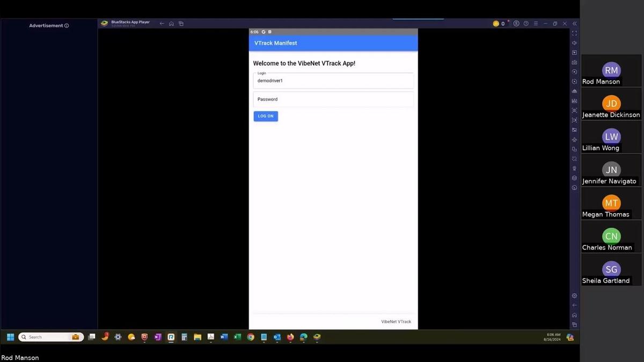
Task: Open the account profile icon in the title bar
Action: point(516,23)
